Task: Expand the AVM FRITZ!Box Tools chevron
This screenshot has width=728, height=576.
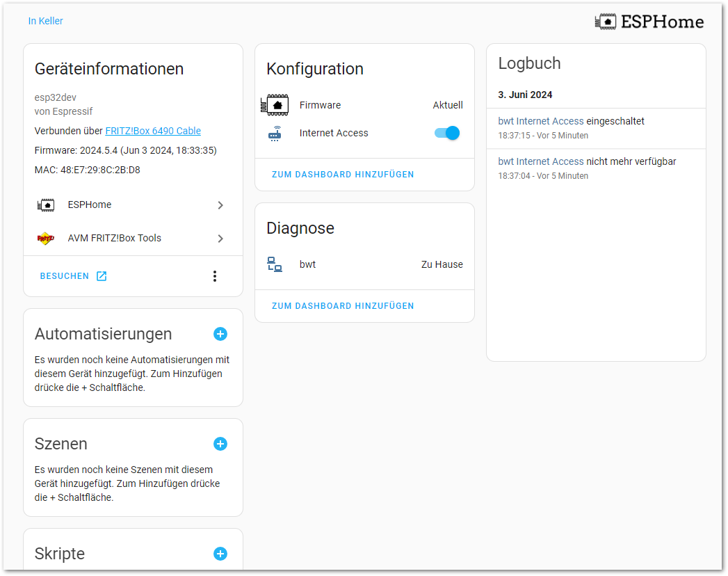Action: tap(220, 239)
